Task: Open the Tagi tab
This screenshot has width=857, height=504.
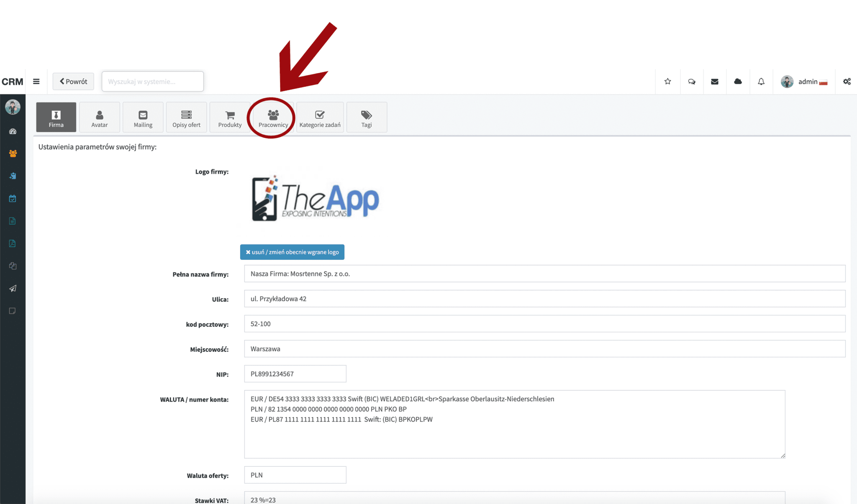Action: tap(367, 117)
